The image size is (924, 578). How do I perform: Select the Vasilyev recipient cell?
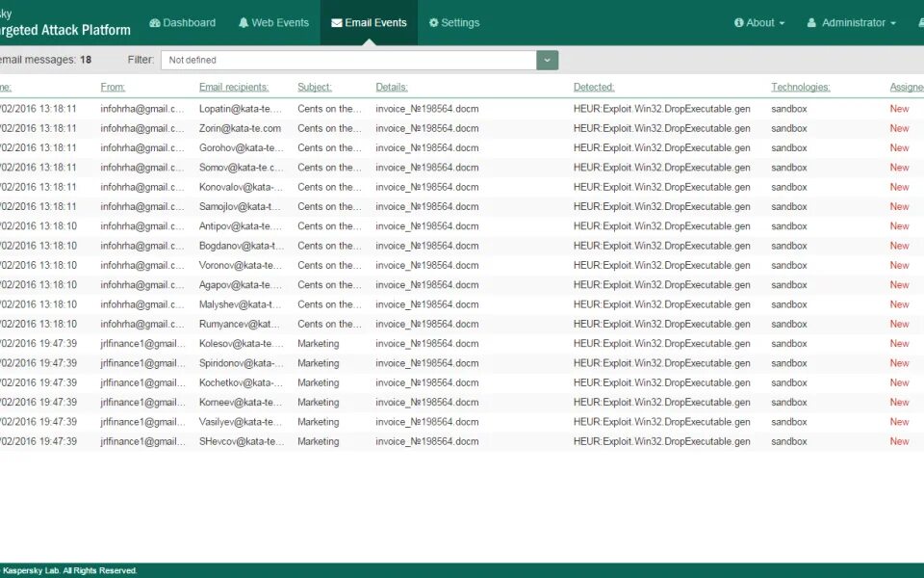coord(241,422)
